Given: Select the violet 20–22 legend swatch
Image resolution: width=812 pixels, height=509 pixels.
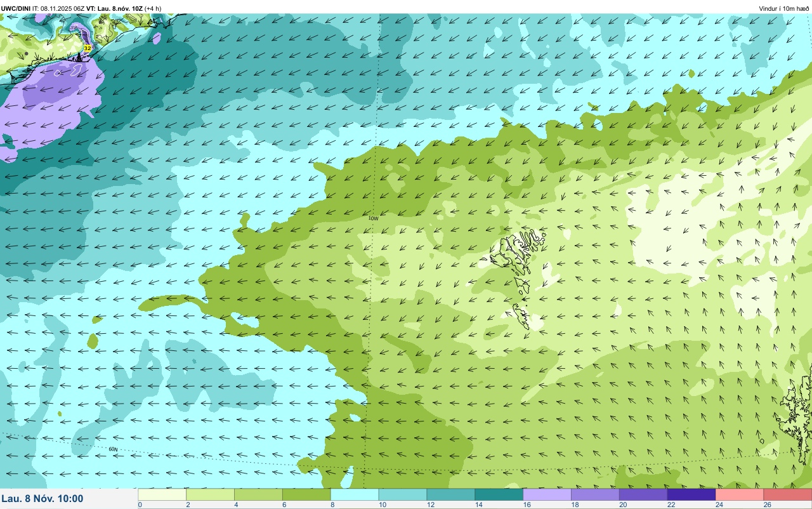Looking at the screenshot, I should (x=644, y=494).
